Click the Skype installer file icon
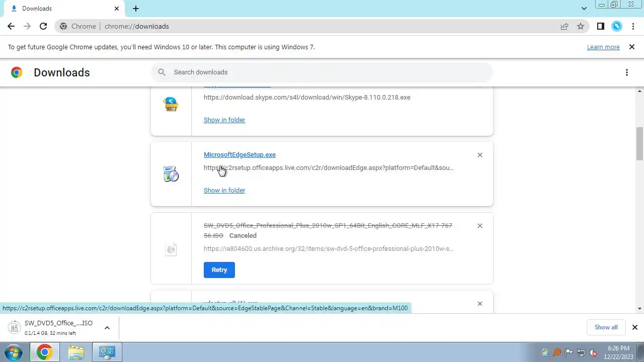 [x=171, y=104]
